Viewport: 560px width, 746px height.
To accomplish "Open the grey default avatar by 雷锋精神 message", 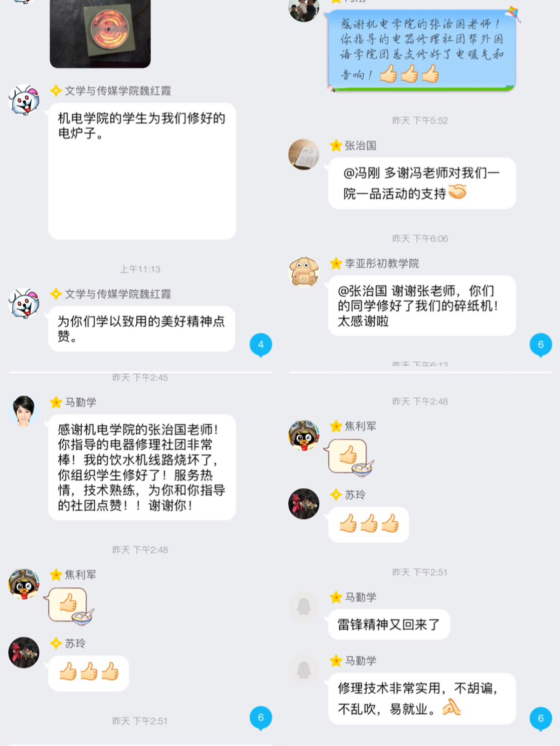I will point(304,606).
